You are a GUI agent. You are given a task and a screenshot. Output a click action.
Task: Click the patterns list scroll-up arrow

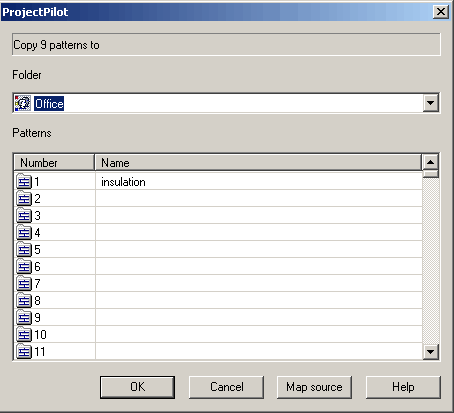pyautogui.click(x=431, y=162)
